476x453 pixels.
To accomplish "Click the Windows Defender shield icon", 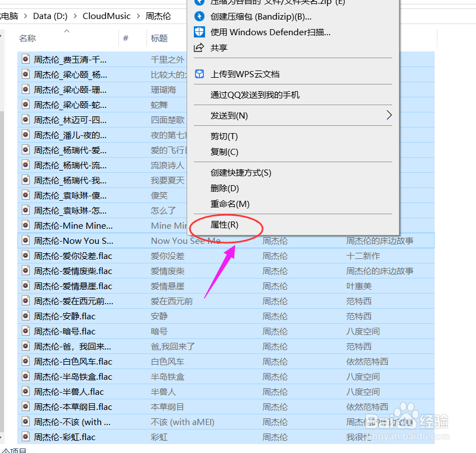I will 199,32.
